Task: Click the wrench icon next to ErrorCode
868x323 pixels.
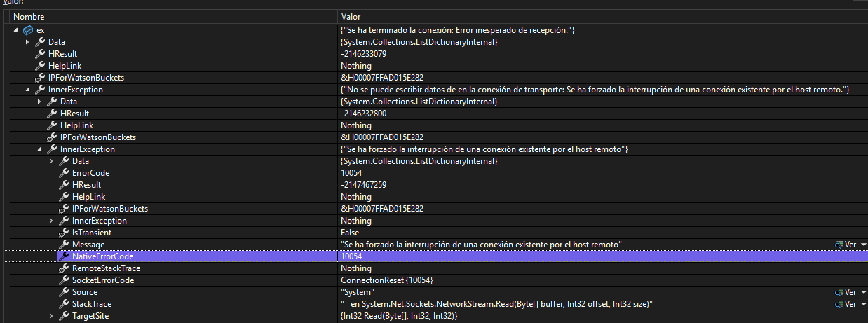Action: pos(64,173)
